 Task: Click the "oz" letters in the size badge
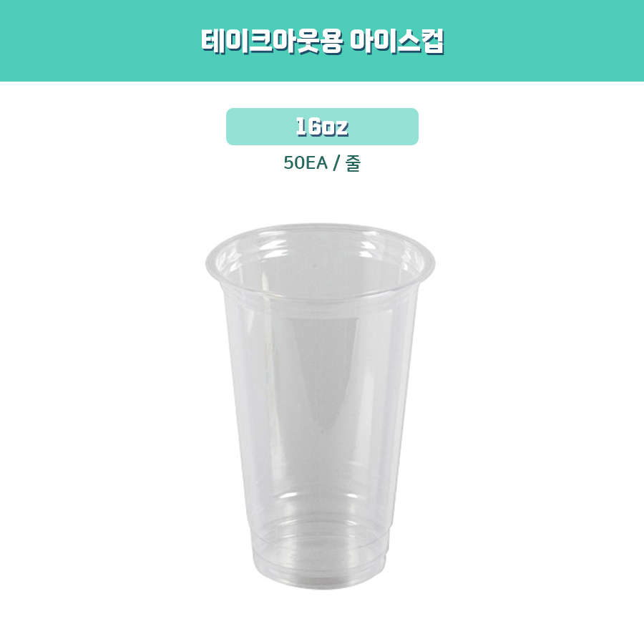(335, 128)
